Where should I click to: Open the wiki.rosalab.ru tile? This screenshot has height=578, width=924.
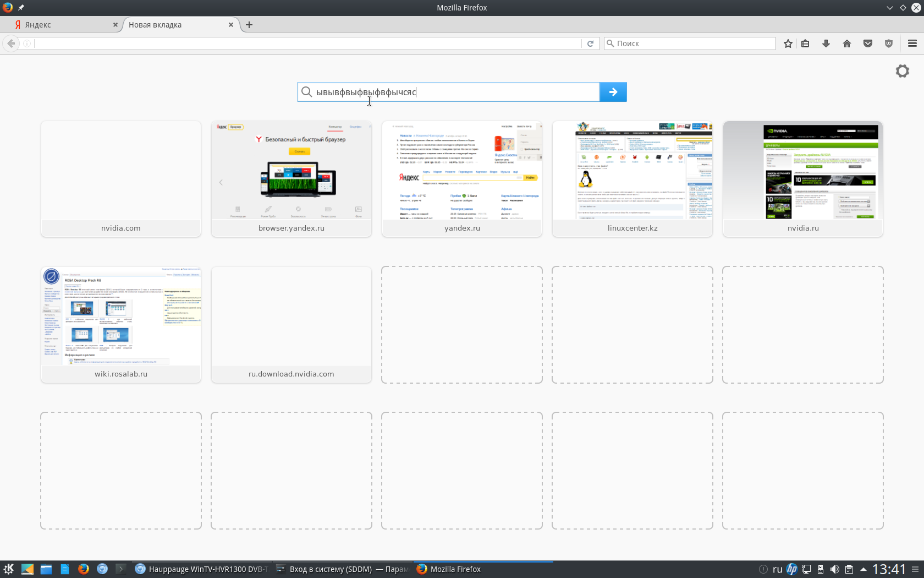[x=121, y=325]
